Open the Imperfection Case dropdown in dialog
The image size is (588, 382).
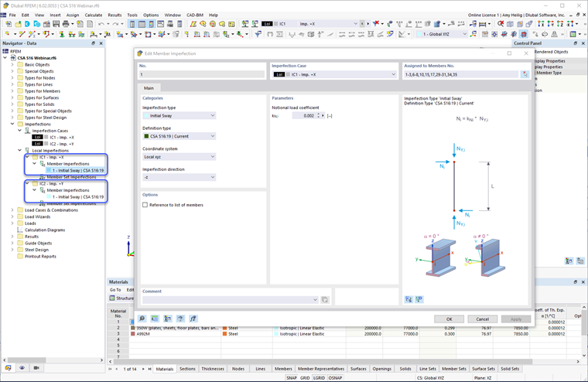[334, 74]
